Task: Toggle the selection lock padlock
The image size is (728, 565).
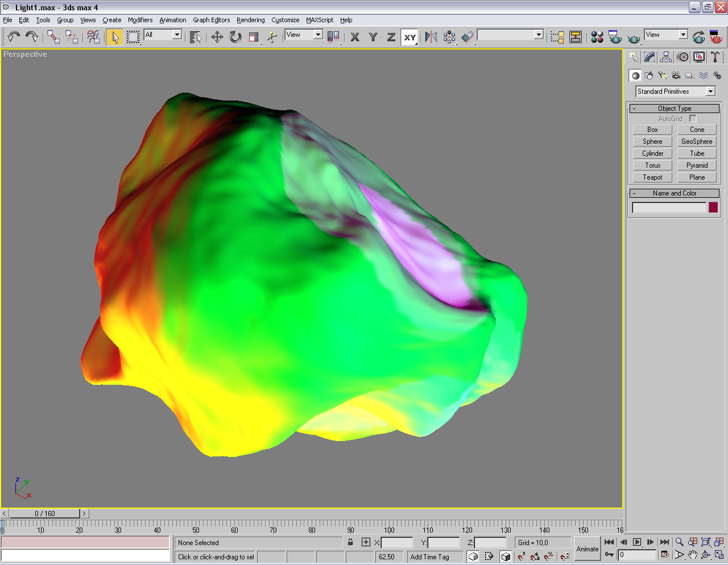Action: [350, 542]
